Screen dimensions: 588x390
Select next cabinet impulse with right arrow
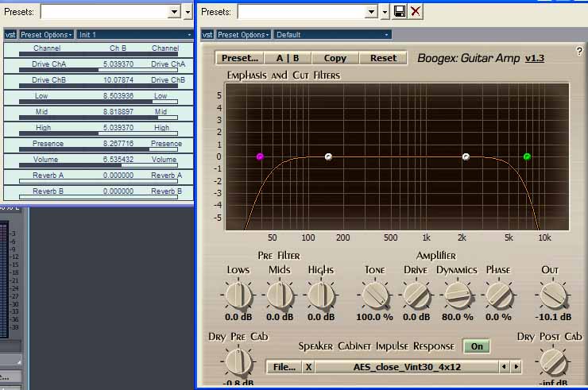point(516,367)
